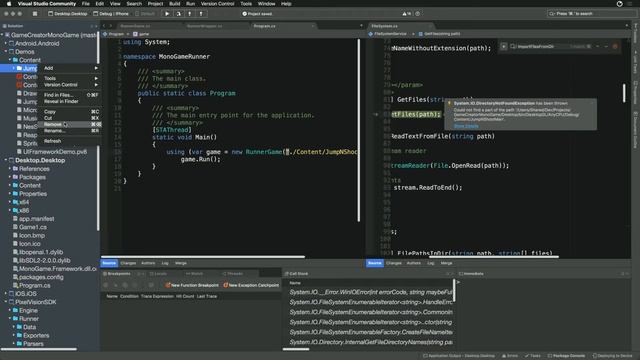Choose Cut from the context menu
Image resolution: width=640 pixels, height=360 pixels.
point(70,118)
